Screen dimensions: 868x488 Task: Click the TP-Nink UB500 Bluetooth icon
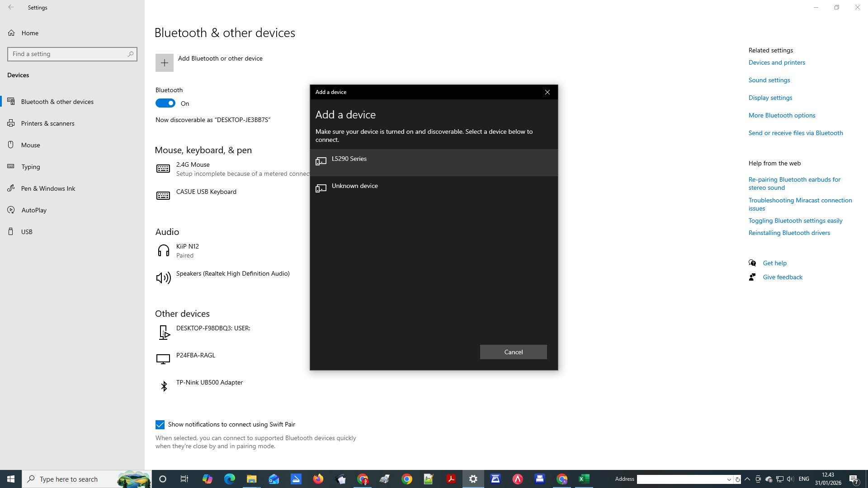tap(164, 386)
